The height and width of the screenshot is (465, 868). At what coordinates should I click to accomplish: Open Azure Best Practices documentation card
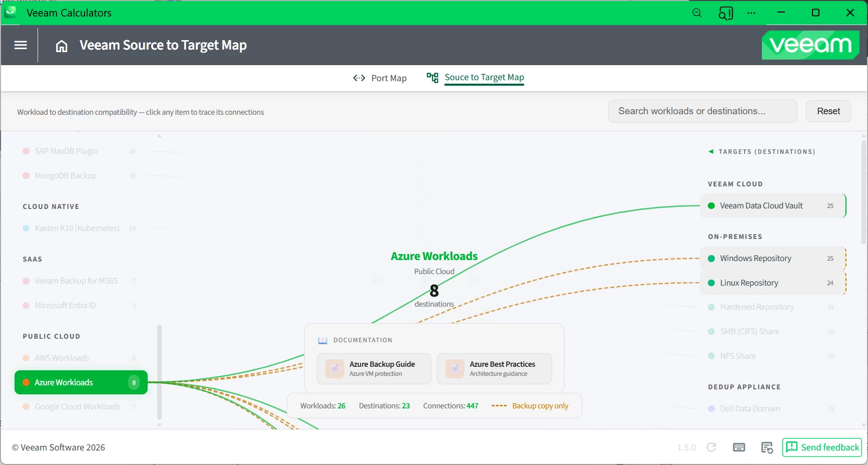click(x=495, y=369)
